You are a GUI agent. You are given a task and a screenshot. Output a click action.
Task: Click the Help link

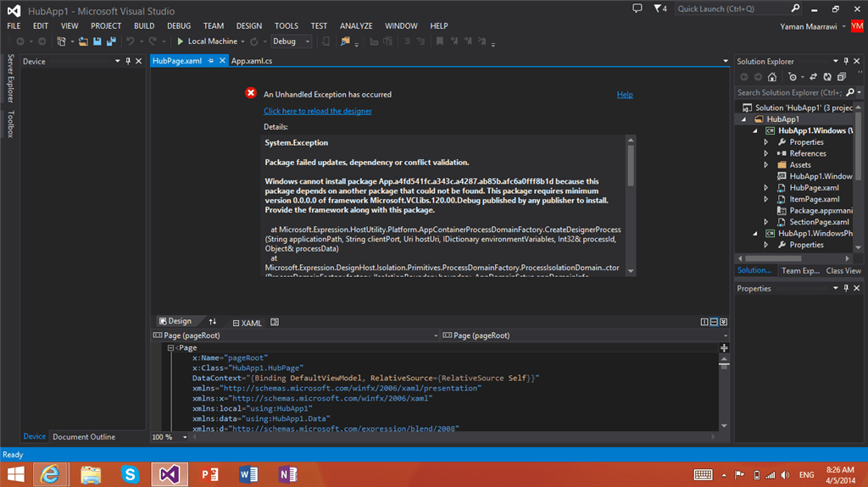tap(625, 95)
